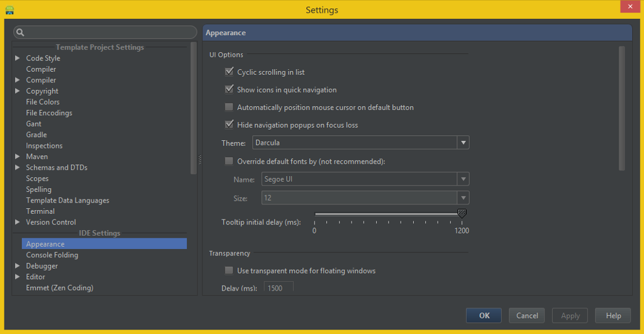This screenshot has height=334, width=644.
Task: Click the transparency Delay (ms) field
Action: click(x=279, y=287)
